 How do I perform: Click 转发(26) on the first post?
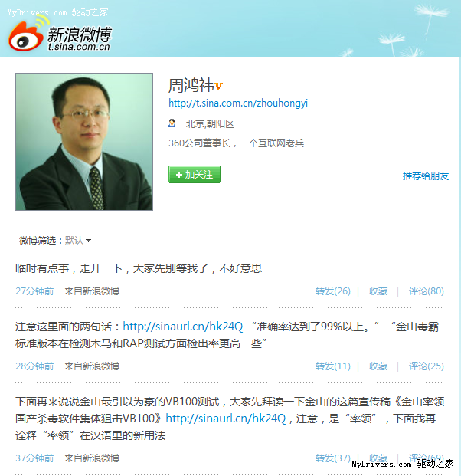[x=332, y=291]
